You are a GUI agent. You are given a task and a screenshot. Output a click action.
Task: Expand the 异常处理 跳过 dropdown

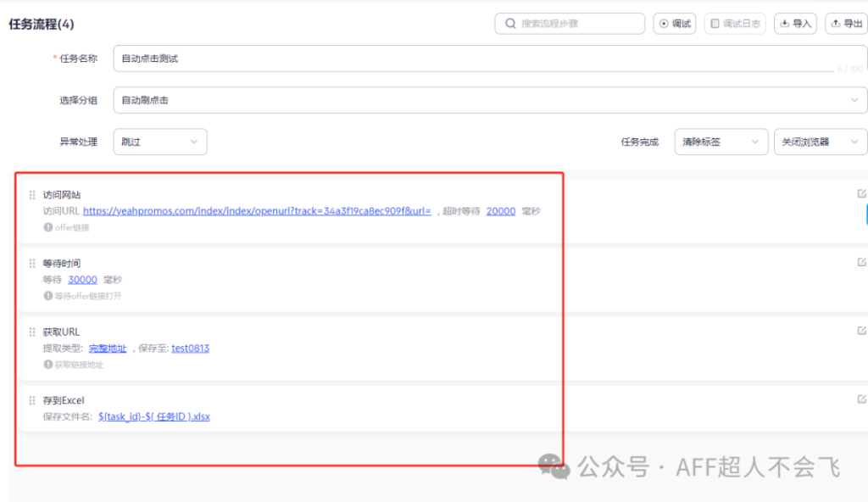click(x=160, y=142)
